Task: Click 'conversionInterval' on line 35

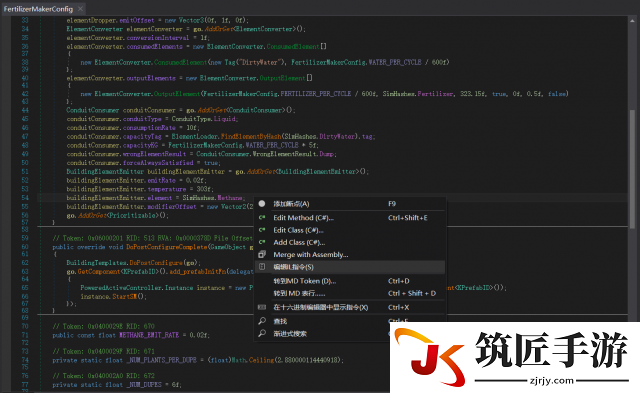Action: (158, 38)
